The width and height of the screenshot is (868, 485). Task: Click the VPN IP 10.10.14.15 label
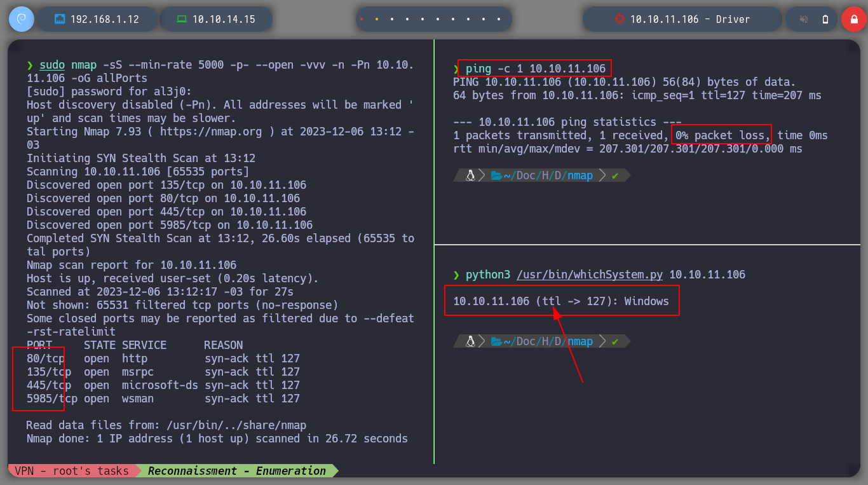pos(224,19)
